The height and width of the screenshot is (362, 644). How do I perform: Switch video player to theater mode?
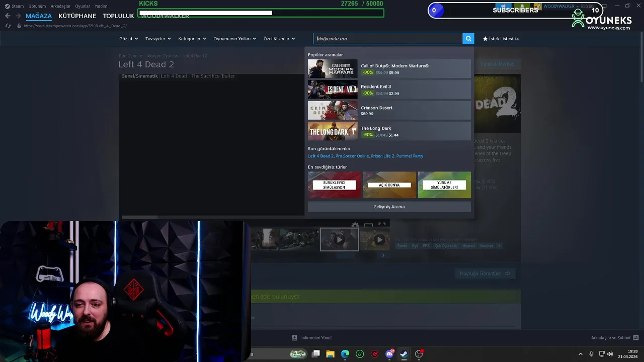(x=369, y=225)
